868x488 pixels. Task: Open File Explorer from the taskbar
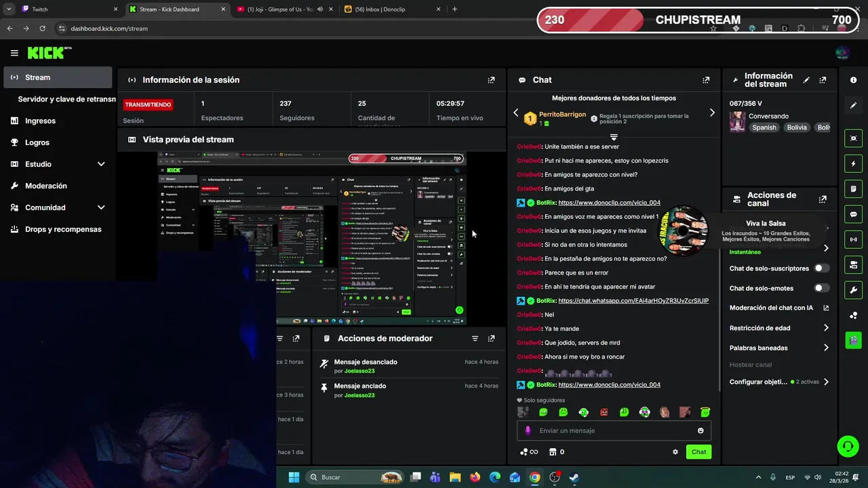(x=455, y=477)
